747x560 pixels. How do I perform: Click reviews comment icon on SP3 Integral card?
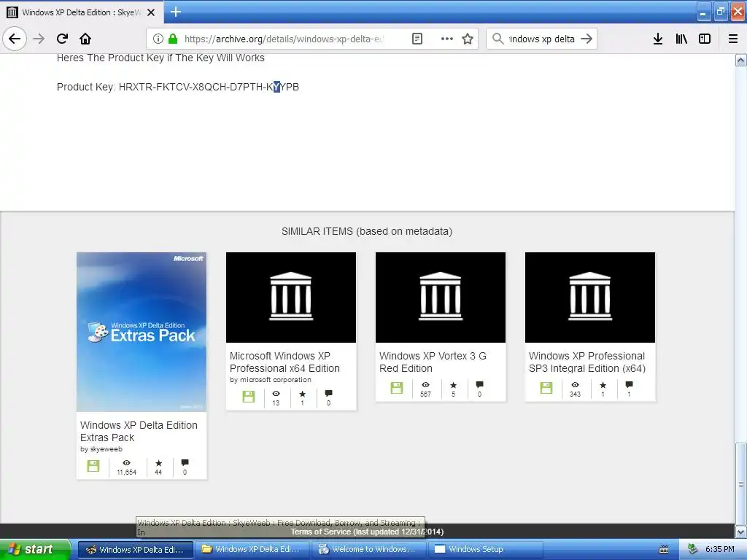tap(630, 385)
